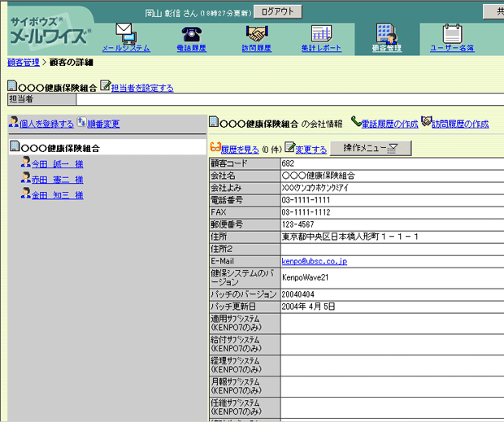Click company icon in the left list
Image resolution: width=504 pixels, height=422 pixels.
(15, 146)
